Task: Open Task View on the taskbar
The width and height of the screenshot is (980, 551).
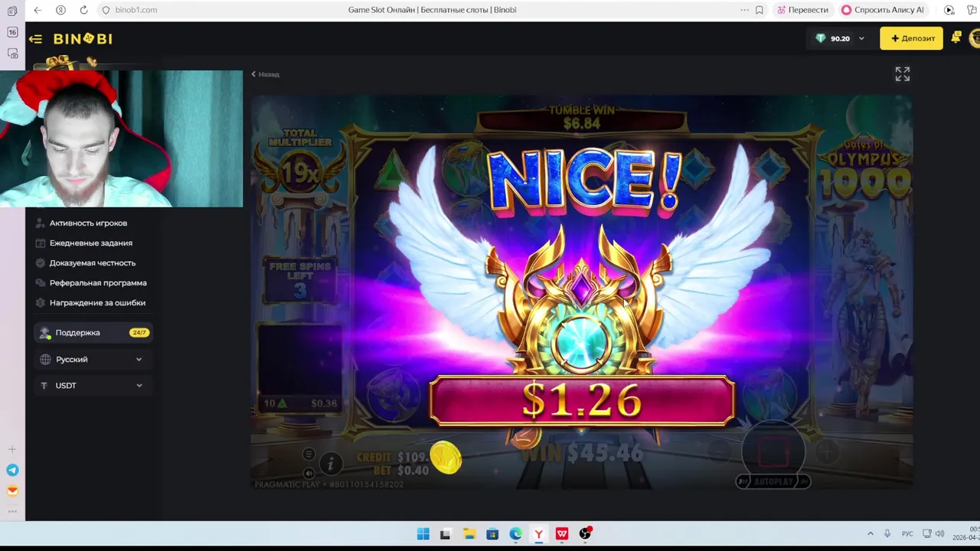Action: 446,533
